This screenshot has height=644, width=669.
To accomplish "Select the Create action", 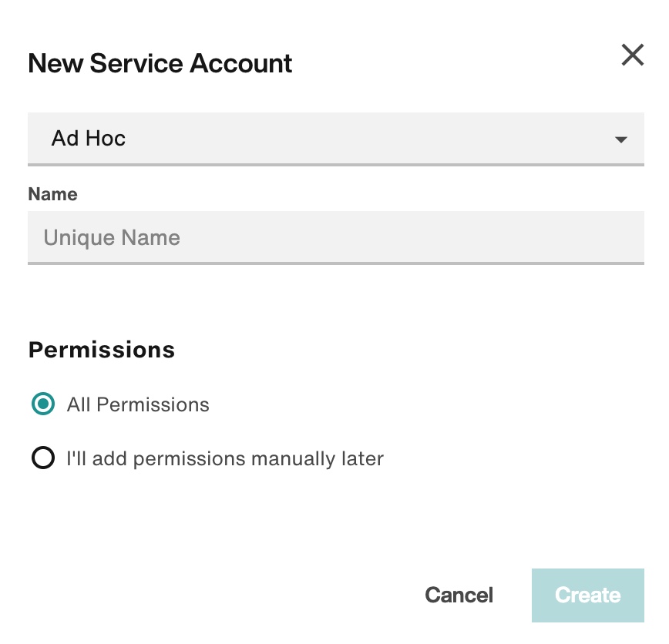I will pos(587,595).
